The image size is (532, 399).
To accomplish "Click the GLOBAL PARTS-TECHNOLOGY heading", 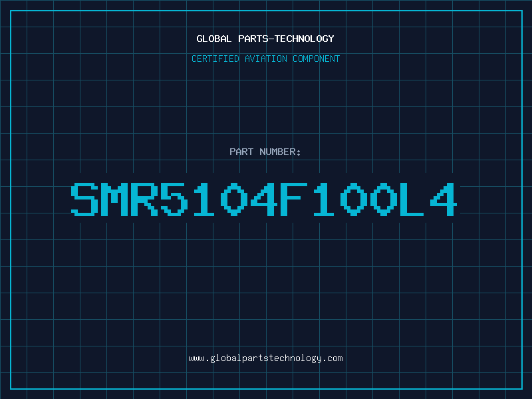I will point(265,39).
